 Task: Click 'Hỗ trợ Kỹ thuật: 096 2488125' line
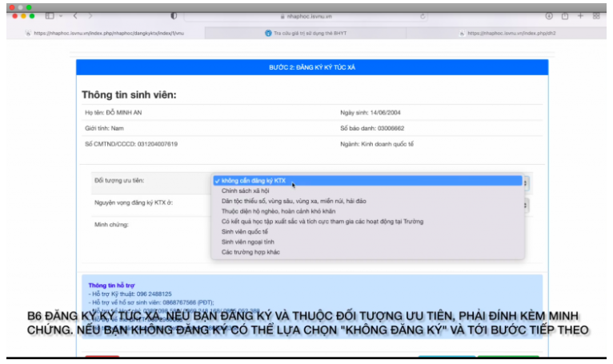130,294
